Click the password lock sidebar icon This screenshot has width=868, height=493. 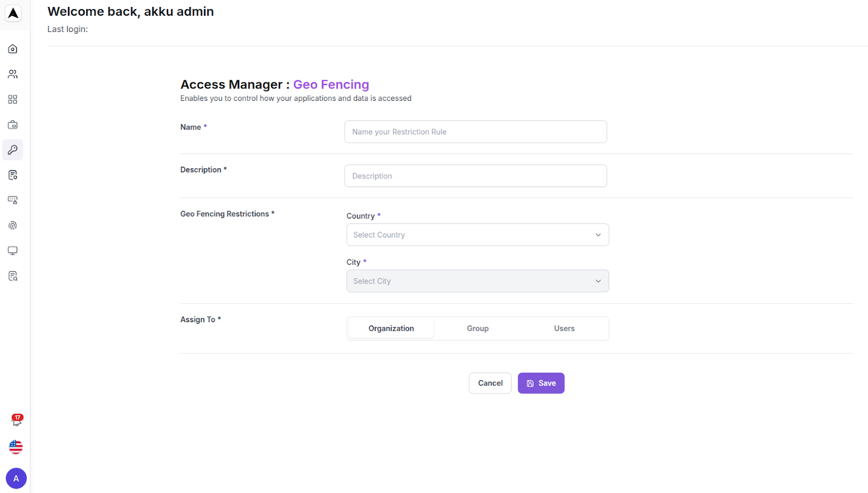(12, 200)
